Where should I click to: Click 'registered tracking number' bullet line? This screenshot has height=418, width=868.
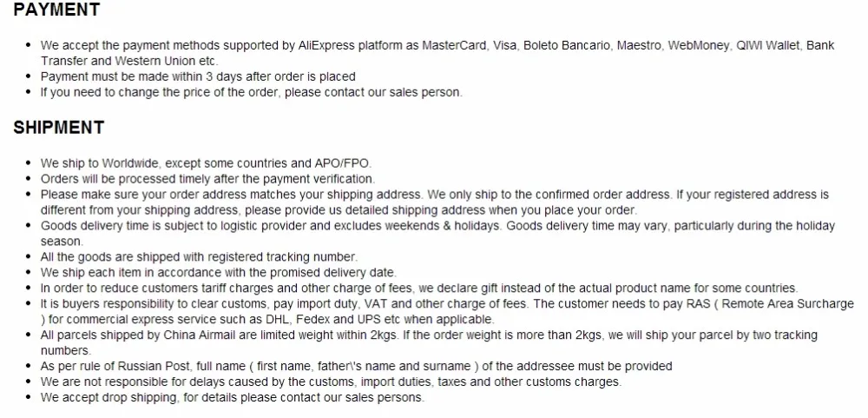tap(200, 257)
